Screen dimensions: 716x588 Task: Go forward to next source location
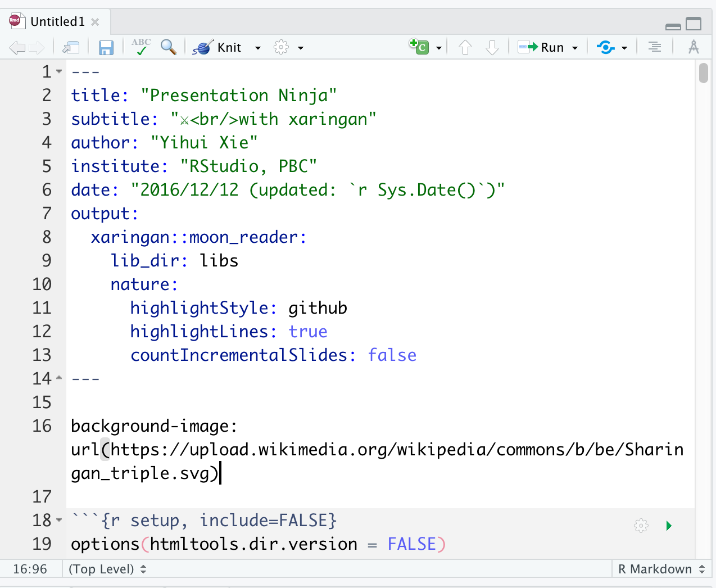point(37,48)
